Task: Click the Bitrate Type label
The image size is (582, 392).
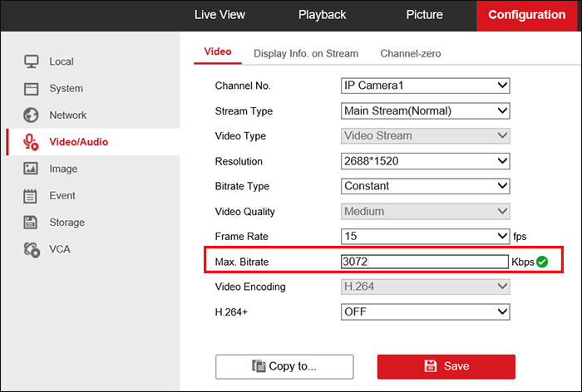Action: tap(242, 186)
